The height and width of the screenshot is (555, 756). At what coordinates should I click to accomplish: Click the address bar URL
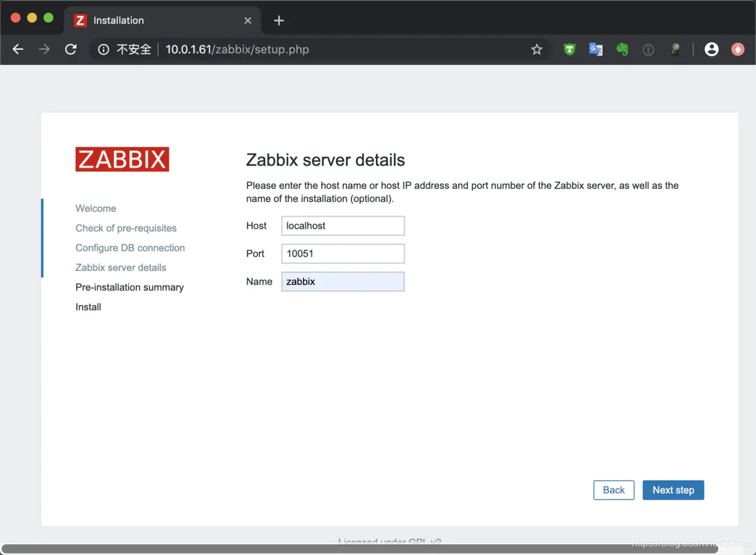(237, 49)
